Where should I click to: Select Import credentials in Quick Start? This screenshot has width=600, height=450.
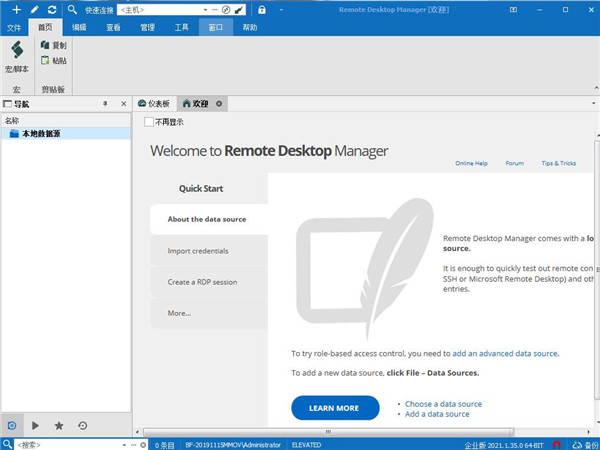(209, 251)
